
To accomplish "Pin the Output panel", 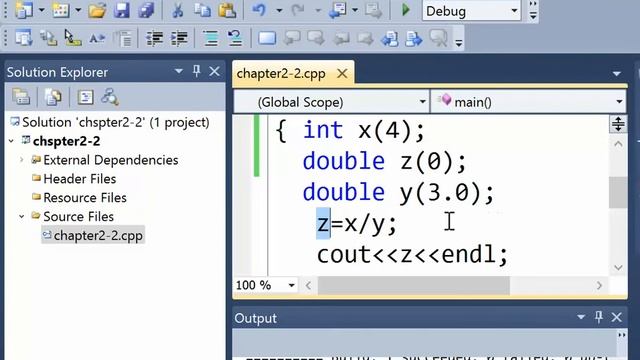I will coord(599,317).
